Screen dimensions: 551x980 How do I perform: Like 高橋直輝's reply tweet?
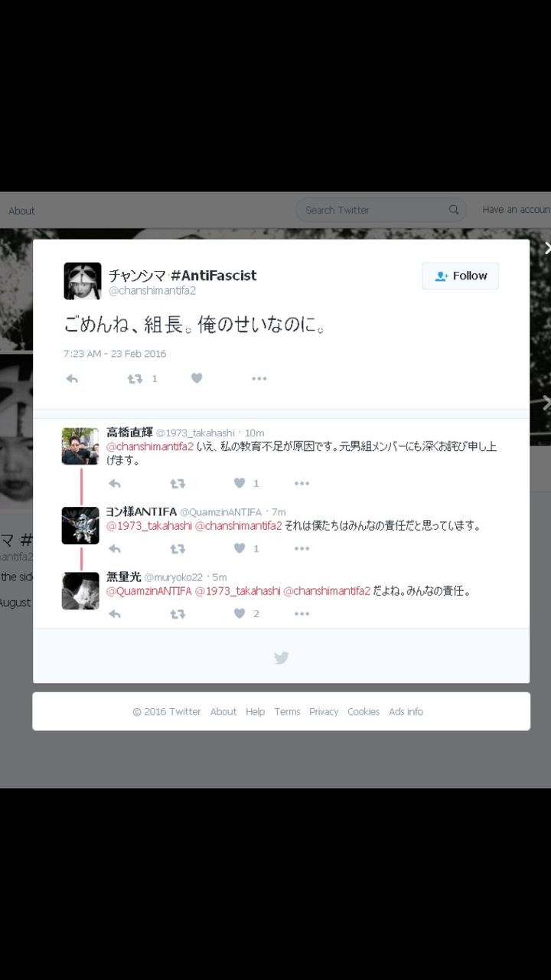(240, 483)
